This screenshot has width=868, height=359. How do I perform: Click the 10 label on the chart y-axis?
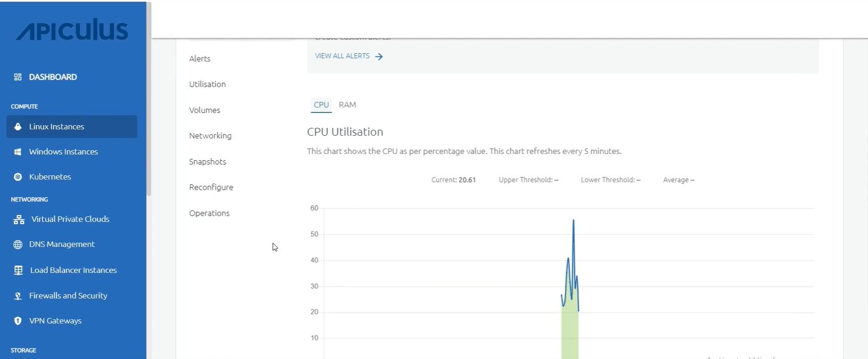pos(314,338)
